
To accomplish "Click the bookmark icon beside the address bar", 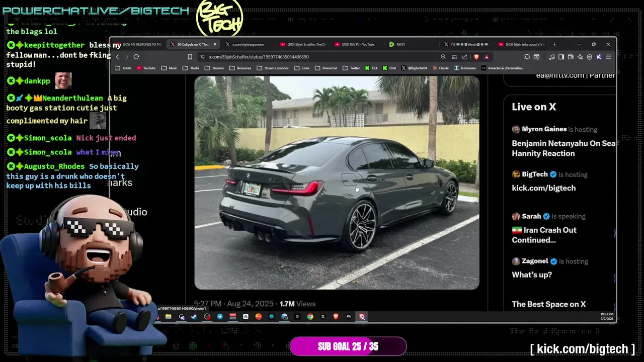I will [190, 57].
